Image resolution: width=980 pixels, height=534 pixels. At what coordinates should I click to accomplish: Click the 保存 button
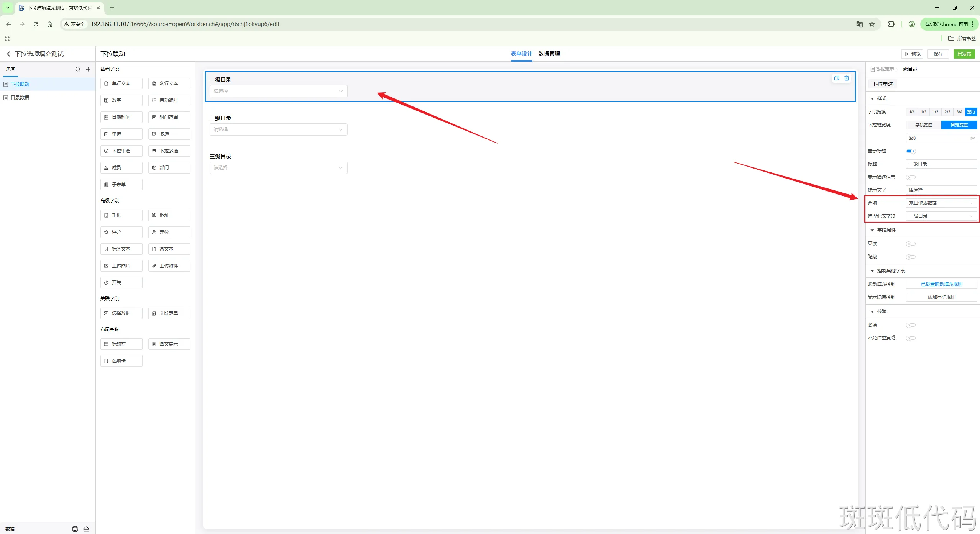click(x=938, y=54)
